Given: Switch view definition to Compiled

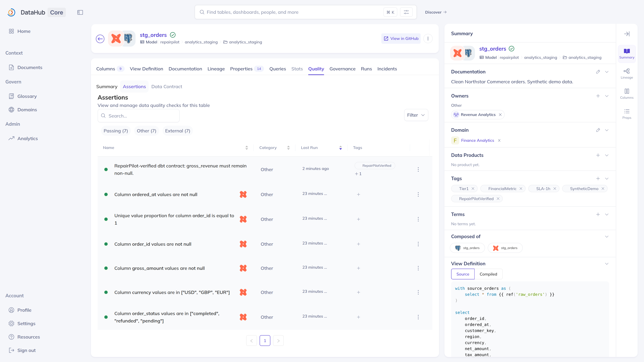Looking at the screenshot, I should 488,274.
